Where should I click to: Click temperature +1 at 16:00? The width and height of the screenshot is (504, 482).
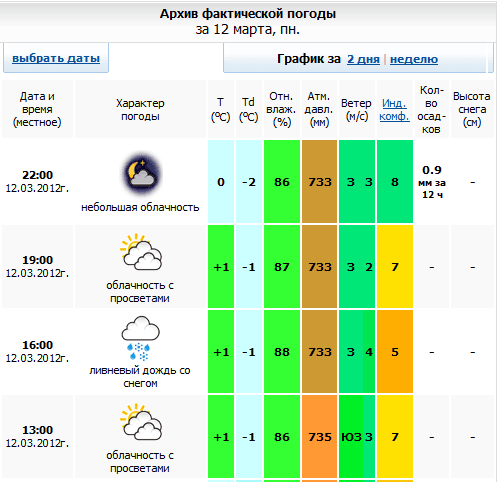click(221, 352)
